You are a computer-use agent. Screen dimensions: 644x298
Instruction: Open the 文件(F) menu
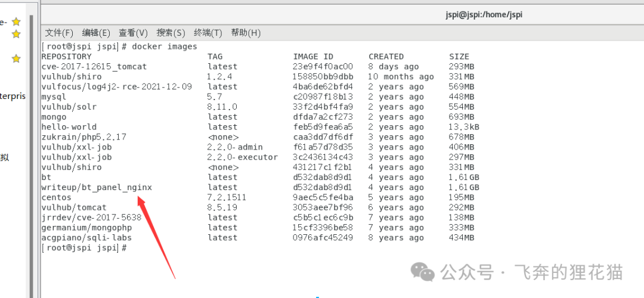(x=58, y=33)
